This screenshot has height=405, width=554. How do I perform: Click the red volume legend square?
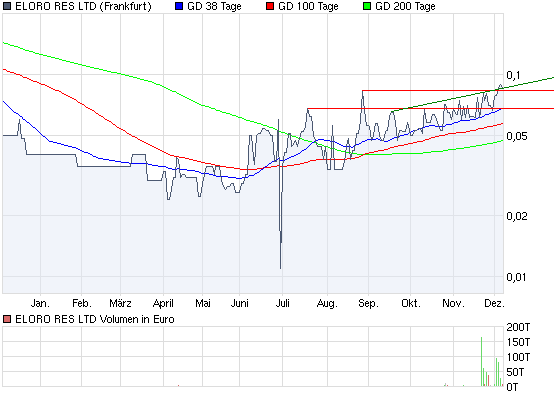[7, 319]
